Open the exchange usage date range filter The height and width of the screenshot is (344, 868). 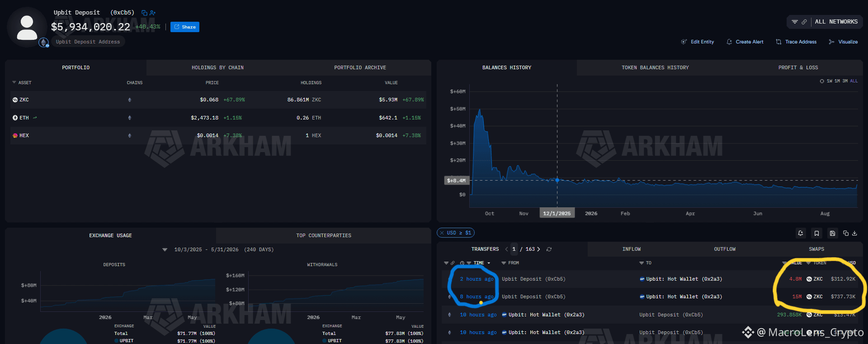coord(165,249)
